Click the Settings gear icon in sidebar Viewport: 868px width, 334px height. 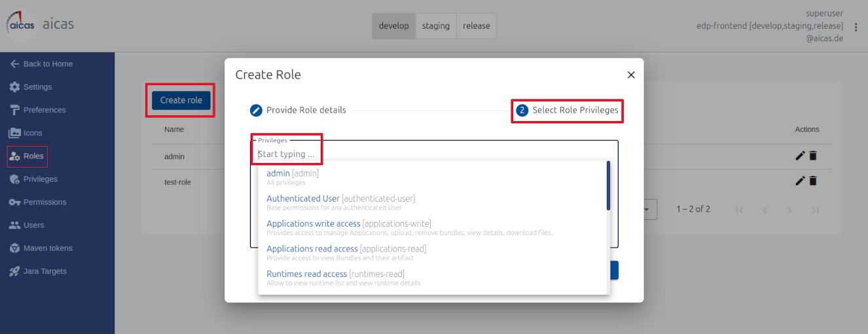pyautogui.click(x=14, y=87)
